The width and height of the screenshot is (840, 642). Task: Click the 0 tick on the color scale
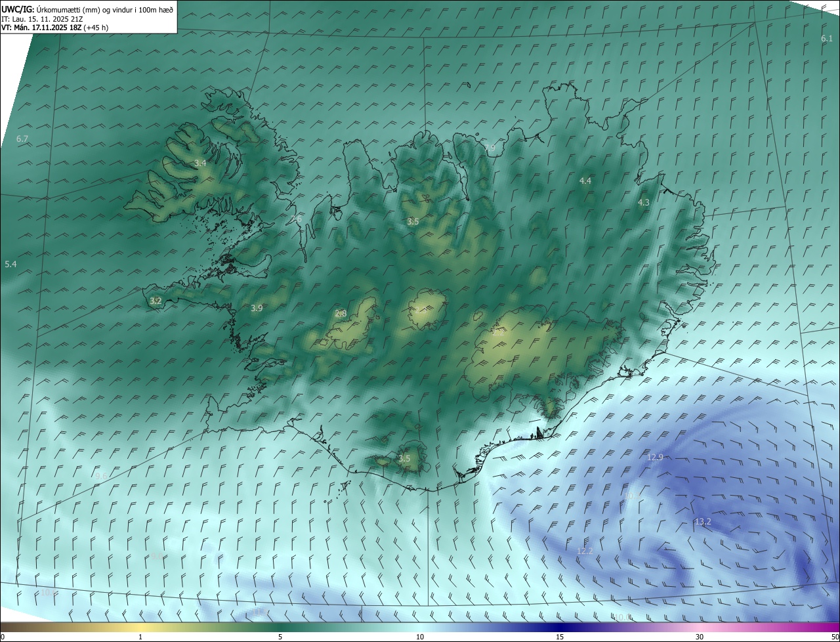[x=3, y=637]
